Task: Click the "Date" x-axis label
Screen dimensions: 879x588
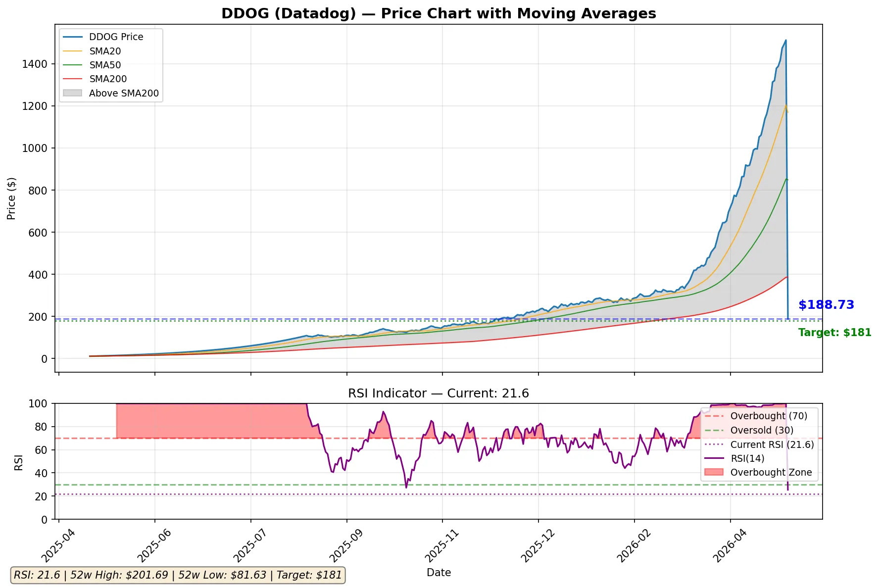Action: pyautogui.click(x=439, y=573)
